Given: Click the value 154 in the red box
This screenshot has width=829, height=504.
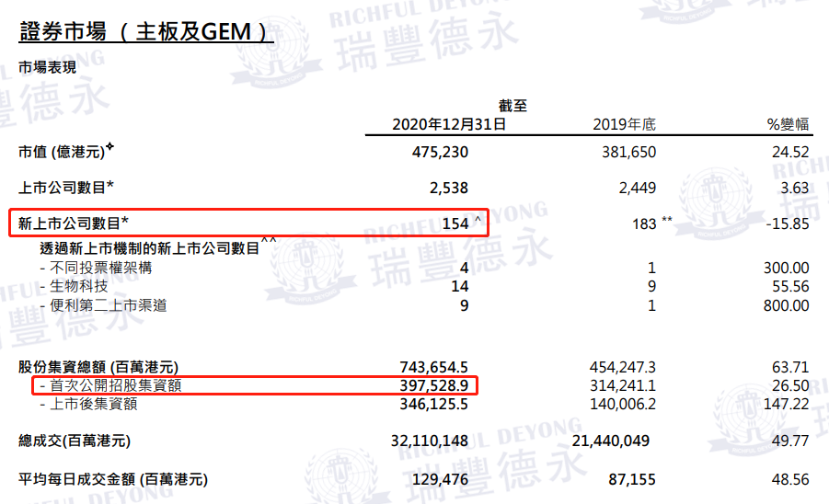Looking at the screenshot, I should click(x=455, y=223).
